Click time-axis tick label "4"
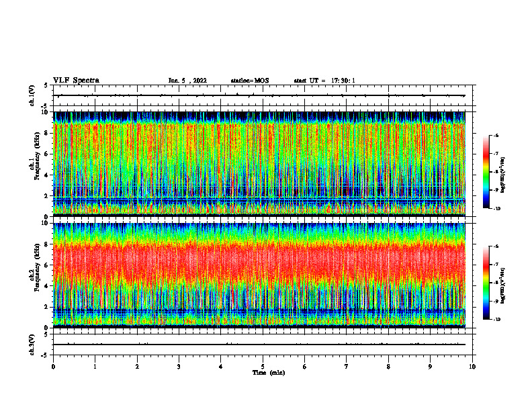Image resolution: width=532 pixels, height=411 pixels. coord(220,367)
